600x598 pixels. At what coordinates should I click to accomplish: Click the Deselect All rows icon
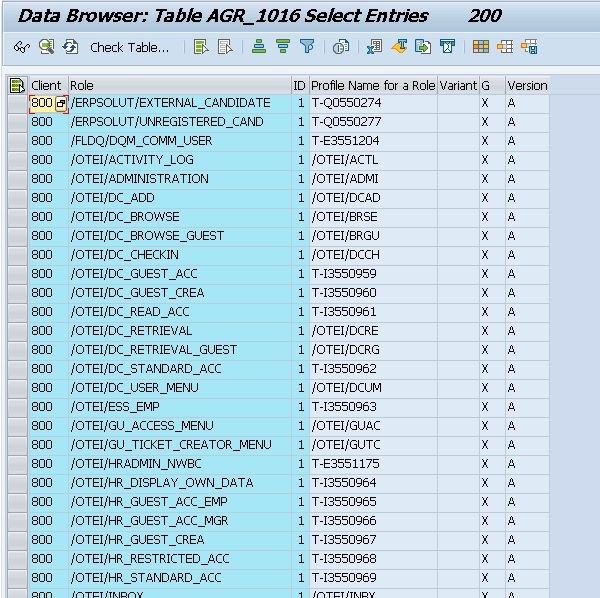[x=225, y=47]
